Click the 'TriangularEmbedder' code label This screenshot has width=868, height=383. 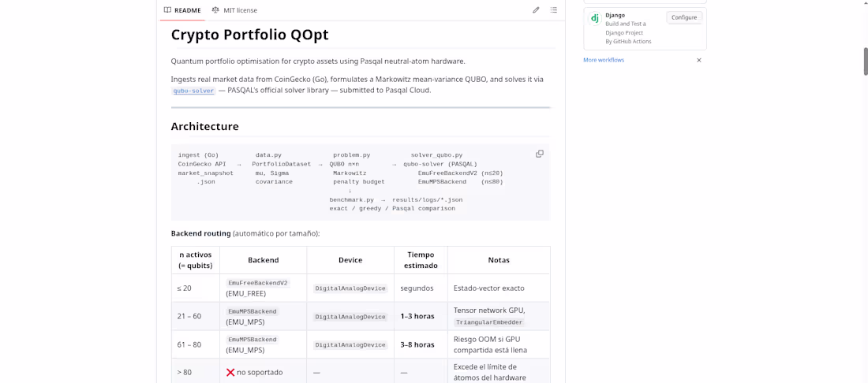tap(489, 322)
